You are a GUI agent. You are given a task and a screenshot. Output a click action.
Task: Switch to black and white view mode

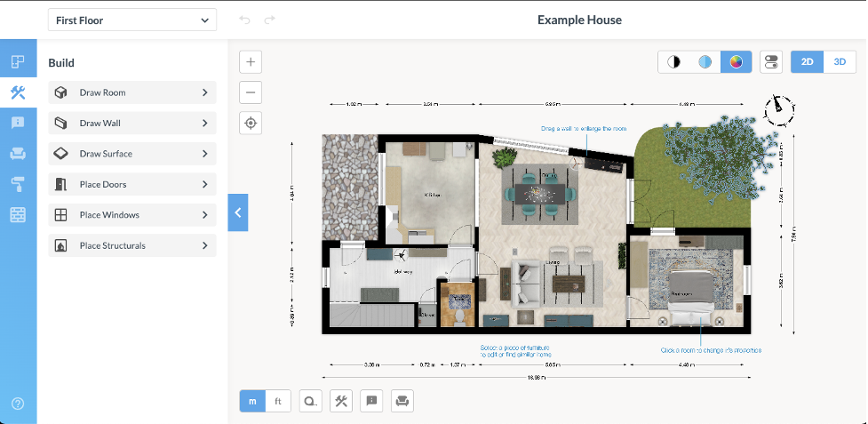(673, 62)
